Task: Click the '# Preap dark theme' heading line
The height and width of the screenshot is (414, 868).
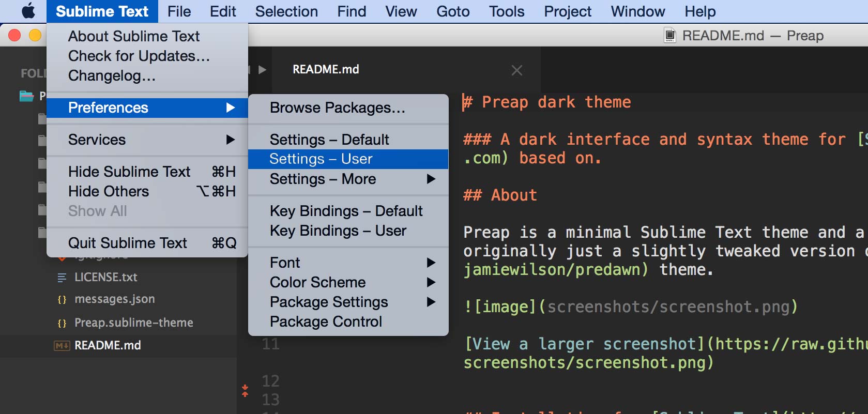Action: 546,102
